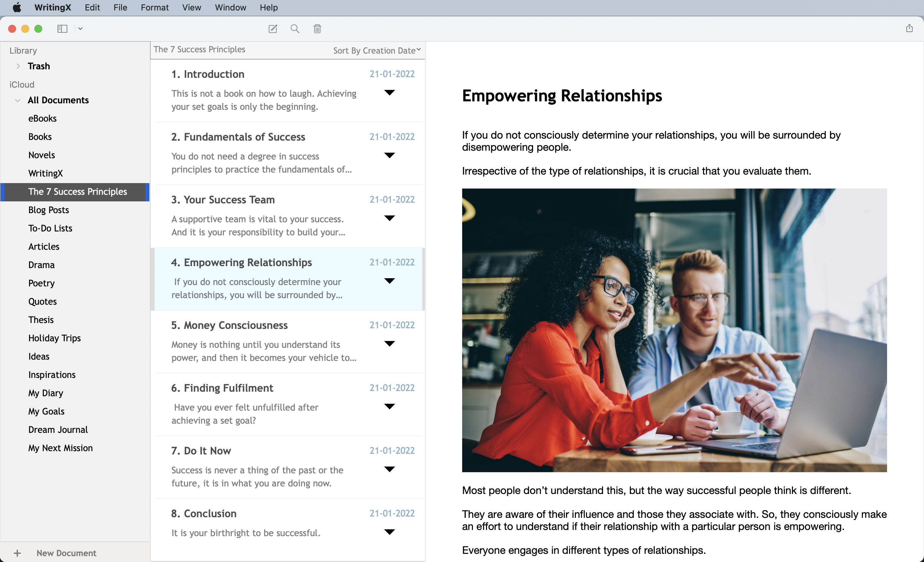This screenshot has height=562, width=924.
Task: Toggle the sidebar panel icon
Action: click(x=62, y=29)
